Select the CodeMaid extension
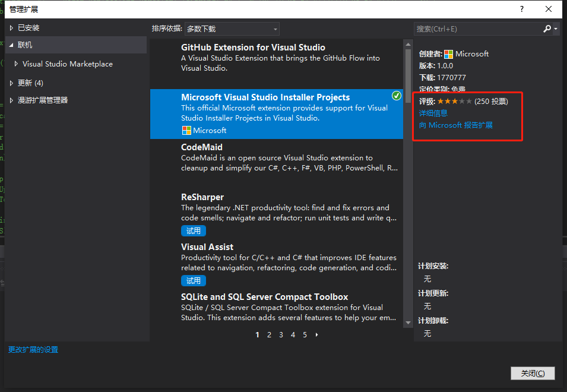Image resolution: width=567 pixels, height=392 pixels. point(277,164)
